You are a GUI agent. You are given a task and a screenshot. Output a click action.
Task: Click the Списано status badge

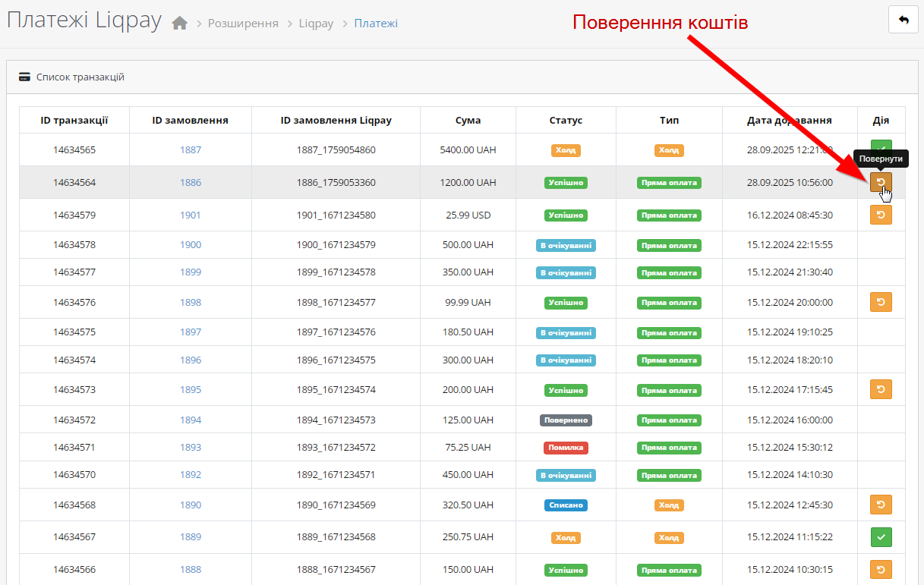pos(566,505)
